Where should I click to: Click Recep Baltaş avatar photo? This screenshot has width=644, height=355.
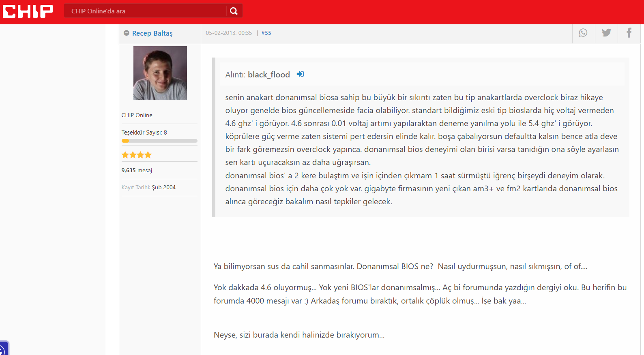pyautogui.click(x=160, y=73)
